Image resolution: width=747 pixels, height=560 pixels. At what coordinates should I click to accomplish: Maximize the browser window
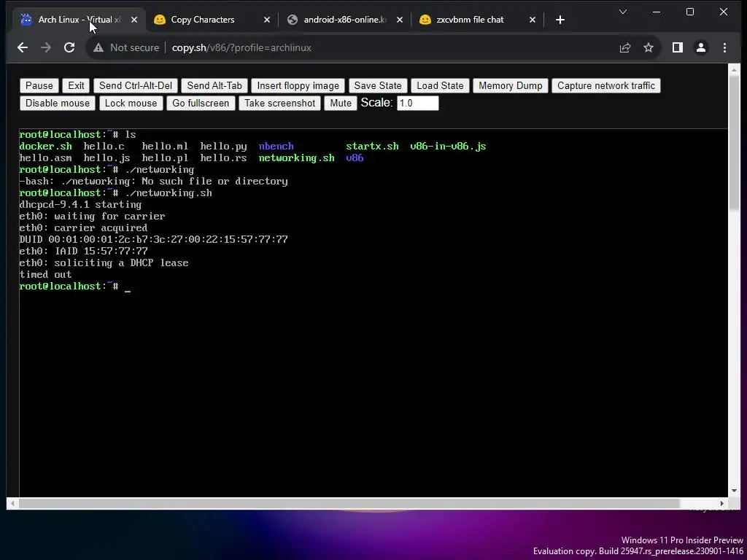pyautogui.click(x=690, y=12)
